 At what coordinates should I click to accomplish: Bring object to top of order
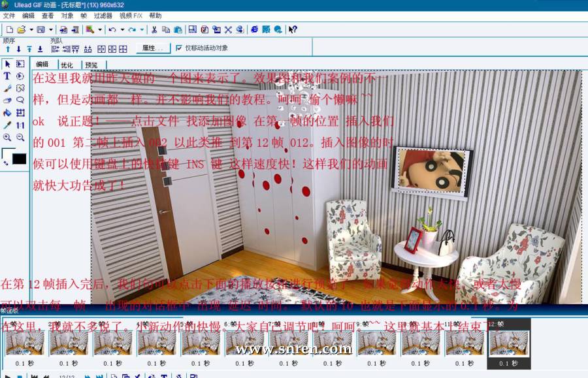click(x=29, y=49)
